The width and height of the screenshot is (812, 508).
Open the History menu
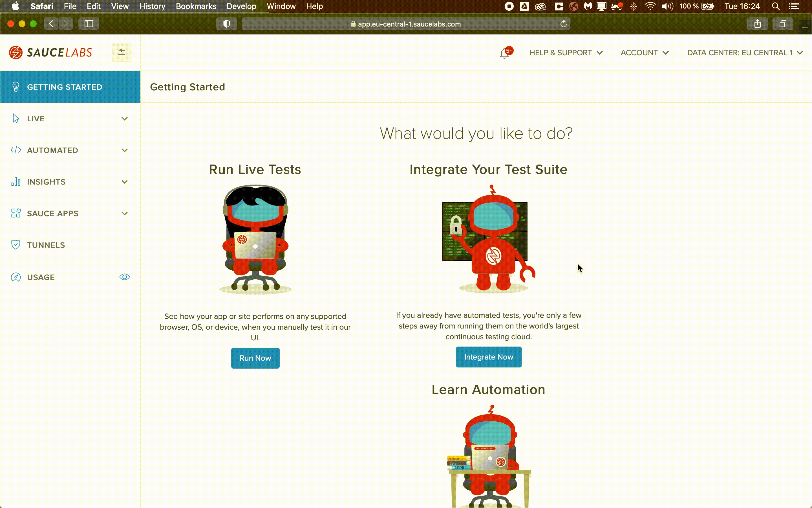pyautogui.click(x=152, y=6)
